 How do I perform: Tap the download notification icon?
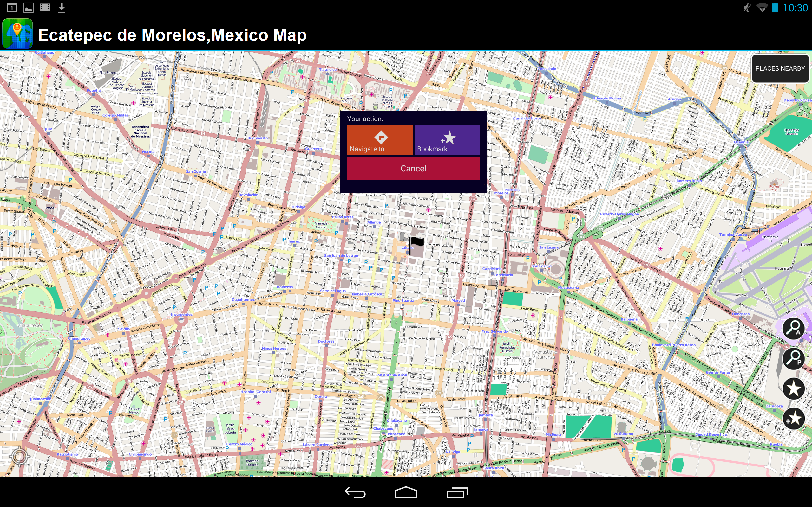tap(62, 7)
